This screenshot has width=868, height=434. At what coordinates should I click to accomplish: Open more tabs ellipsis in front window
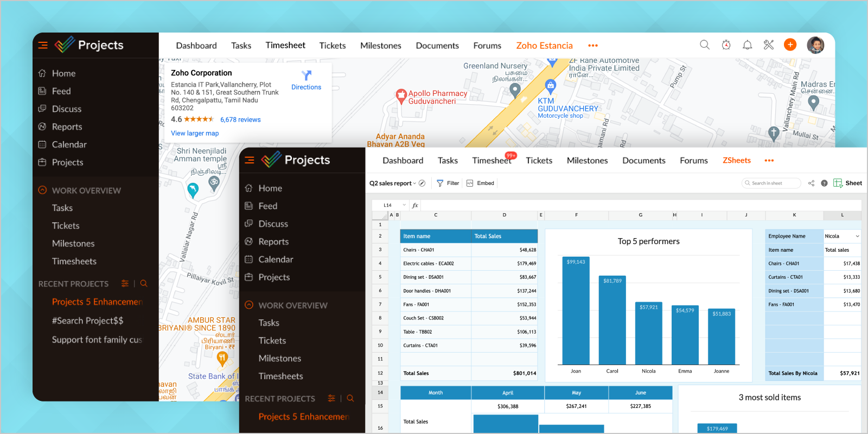(769, 161)
